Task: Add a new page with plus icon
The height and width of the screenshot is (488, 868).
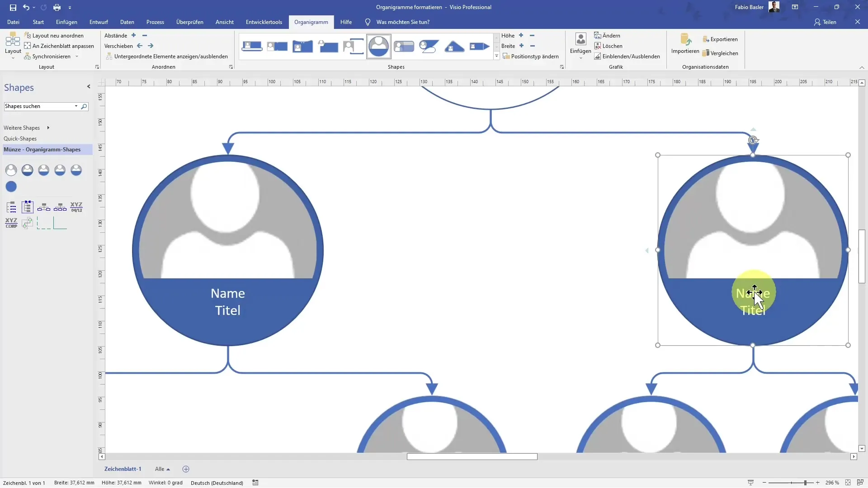Action: 186,469
